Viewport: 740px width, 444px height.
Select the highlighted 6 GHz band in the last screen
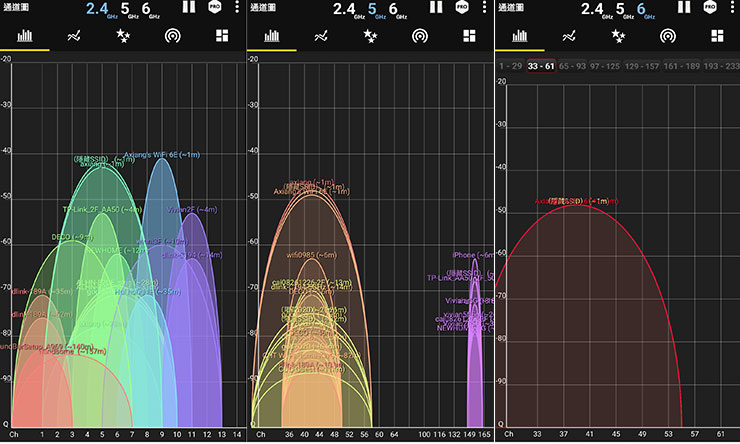pos(646,9)
